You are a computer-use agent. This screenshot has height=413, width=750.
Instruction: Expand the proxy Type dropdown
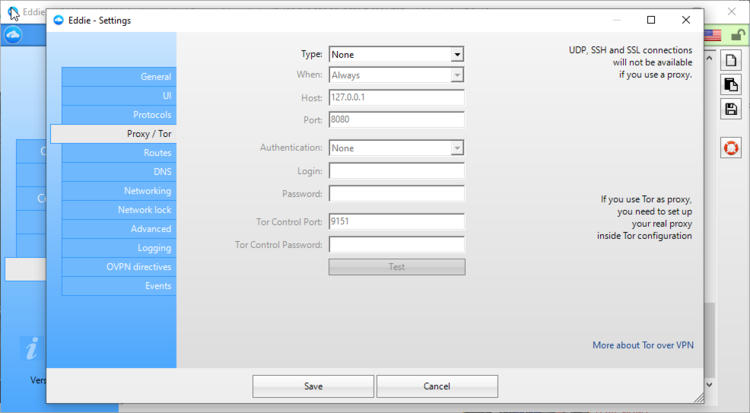click(457, 55)
